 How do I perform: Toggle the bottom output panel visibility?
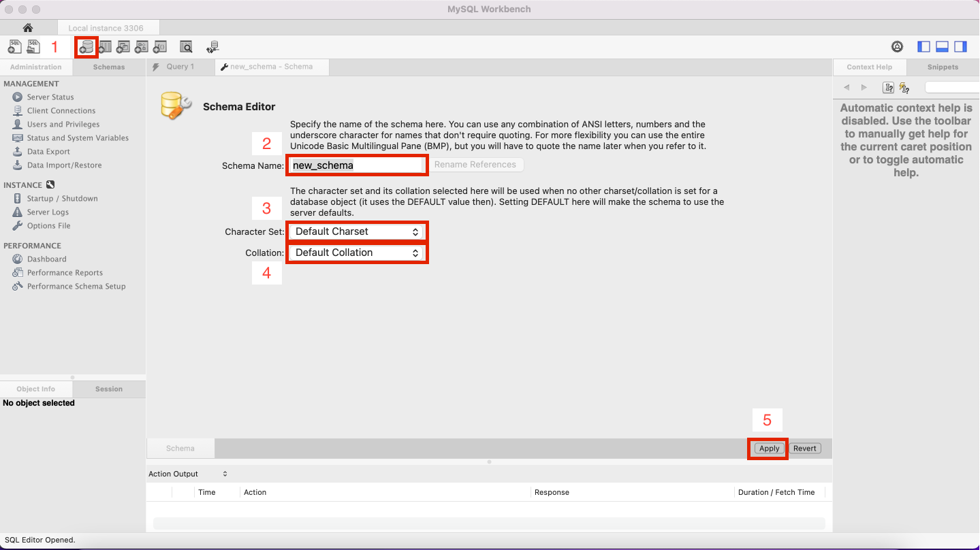(x=943, y=47)
